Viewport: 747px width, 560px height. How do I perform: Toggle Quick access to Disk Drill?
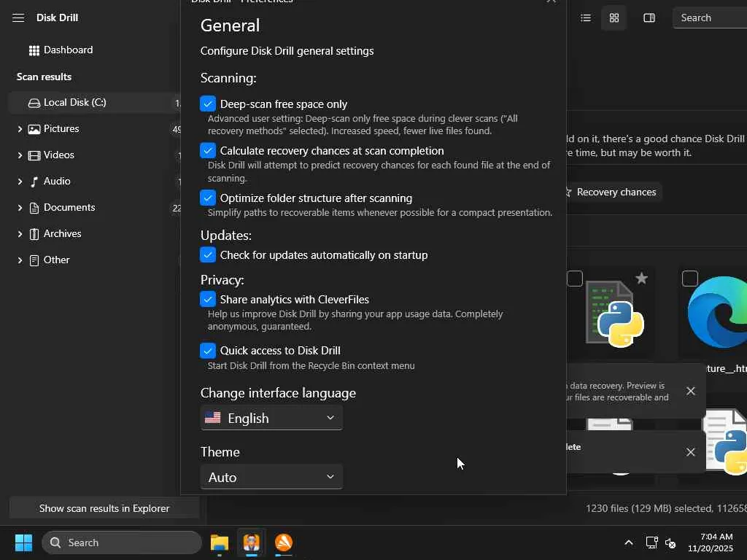click(208, 351)
